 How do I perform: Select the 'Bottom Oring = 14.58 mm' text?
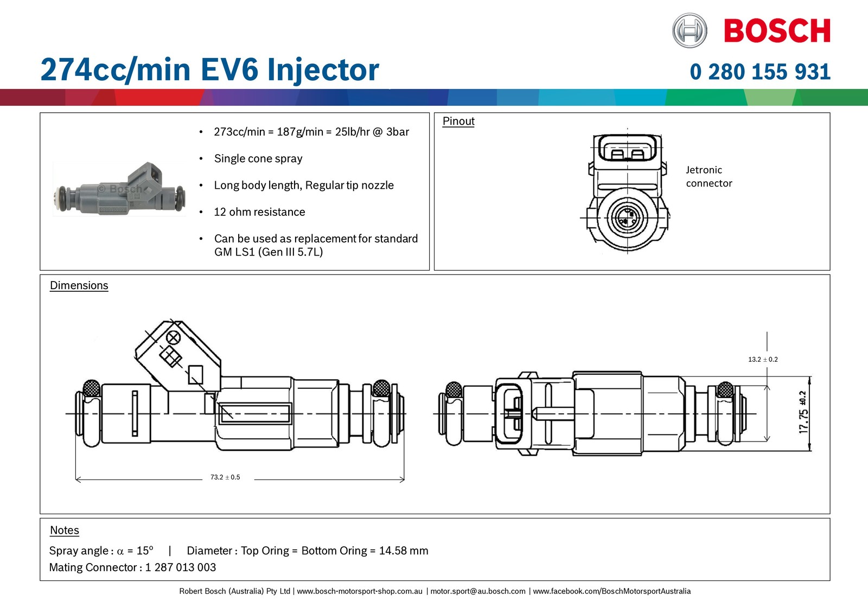[x=365, y=551]
